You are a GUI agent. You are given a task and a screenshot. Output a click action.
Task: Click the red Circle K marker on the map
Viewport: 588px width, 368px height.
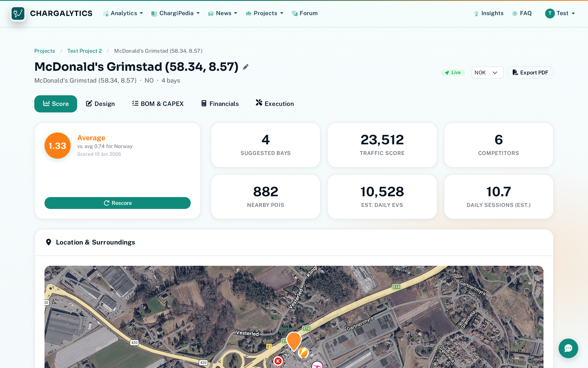click(x=278, y=361)
